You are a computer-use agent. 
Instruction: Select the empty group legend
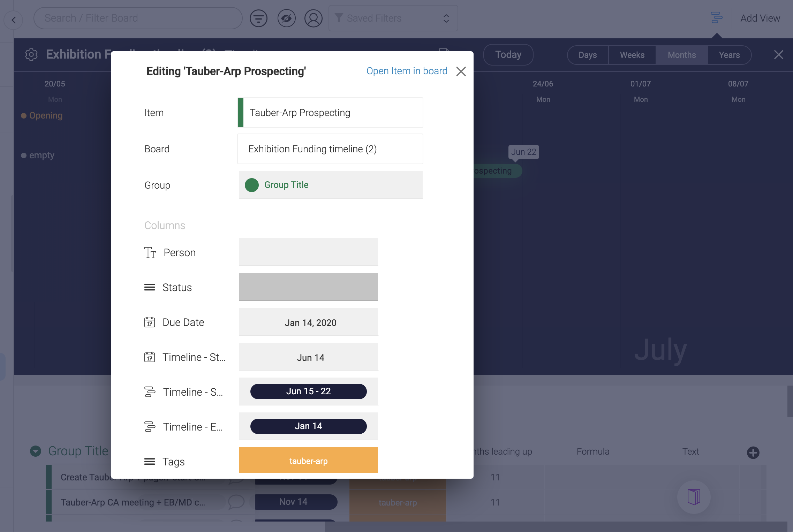(x=38, y=155)
